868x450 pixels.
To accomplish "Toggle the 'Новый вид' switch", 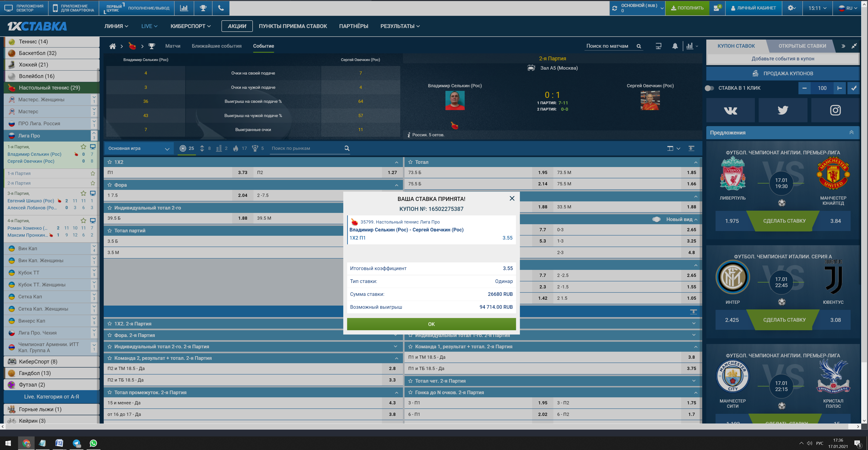I will click(x=656, y=219).
